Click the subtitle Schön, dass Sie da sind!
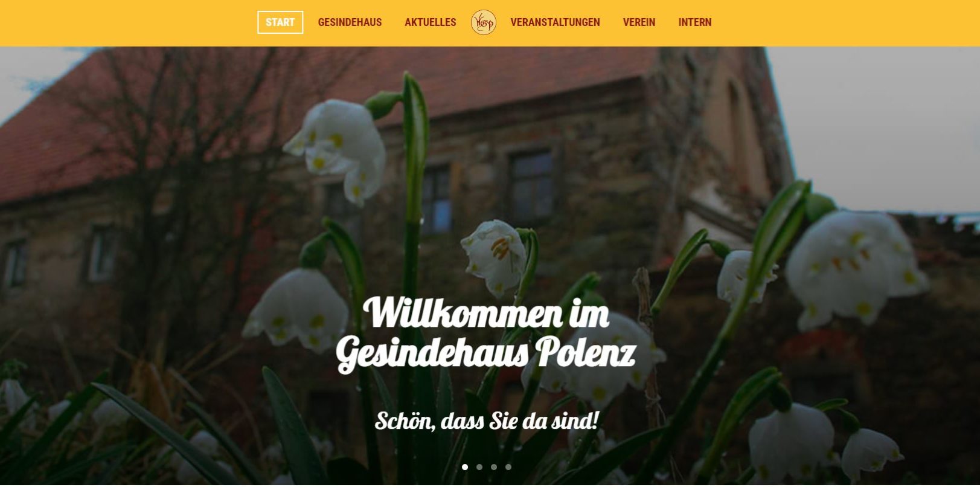The height and width of the screenshot is (490, 980). (x=487, y=421)
